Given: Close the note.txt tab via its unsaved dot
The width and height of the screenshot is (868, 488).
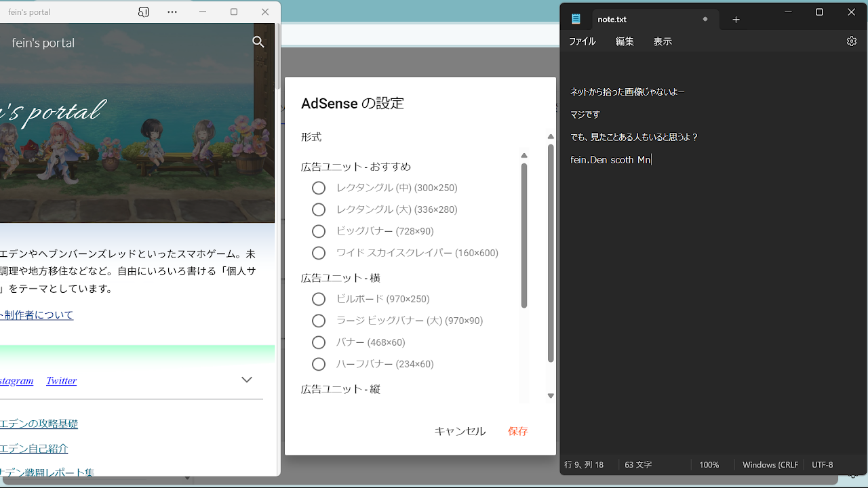Looking at the screenshot, I should (705, 20).
